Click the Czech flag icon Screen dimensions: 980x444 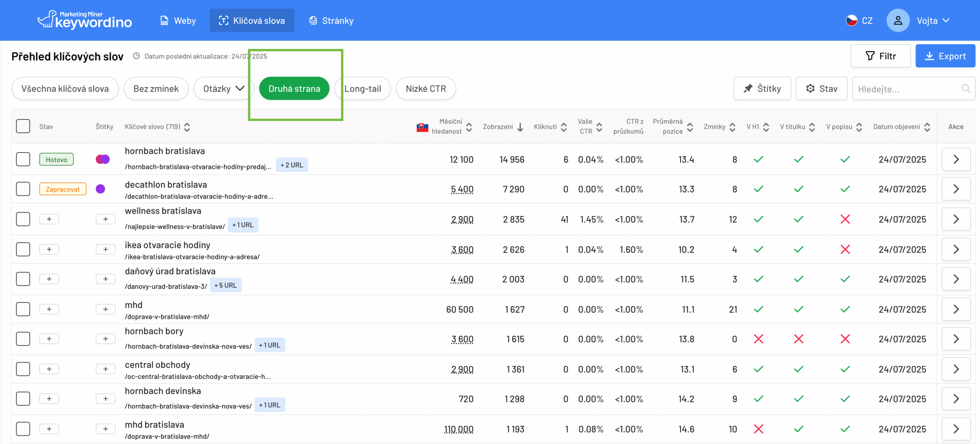851,20
